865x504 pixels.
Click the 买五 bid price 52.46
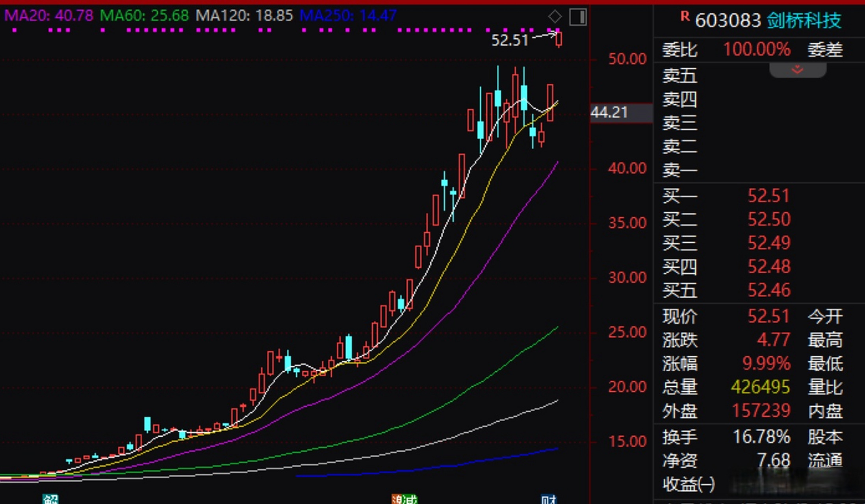768,290
